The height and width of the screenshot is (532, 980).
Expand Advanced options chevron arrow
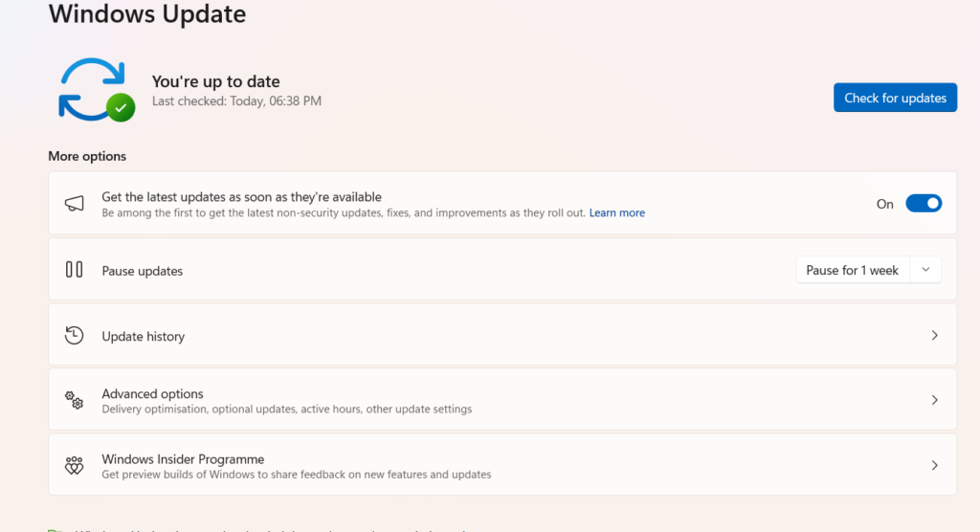pyautogui.click(x=934, y=400)
